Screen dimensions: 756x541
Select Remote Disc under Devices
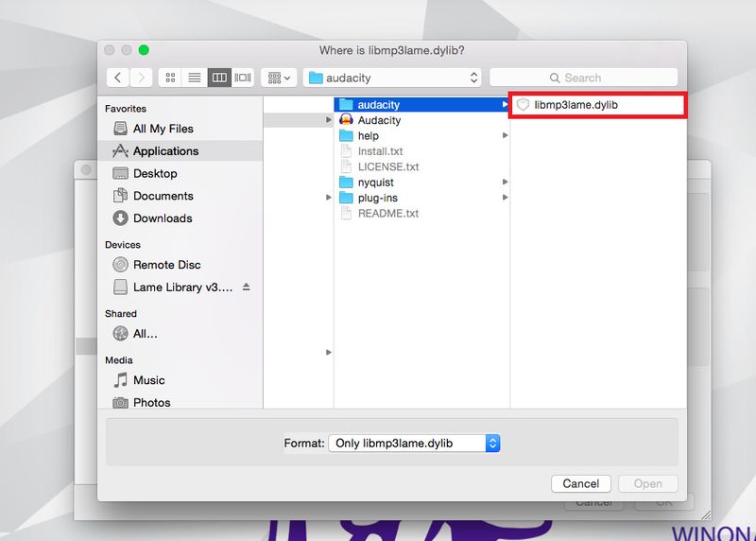click(166, 265)
